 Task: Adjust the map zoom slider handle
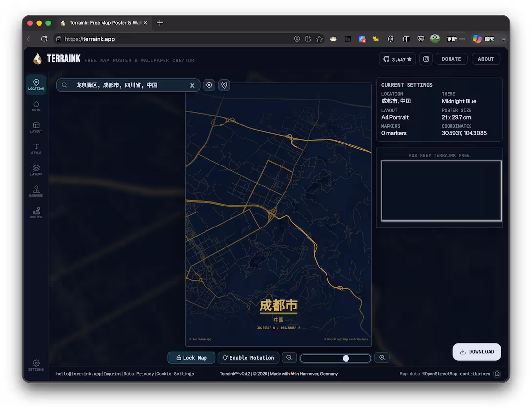point(346,358)
